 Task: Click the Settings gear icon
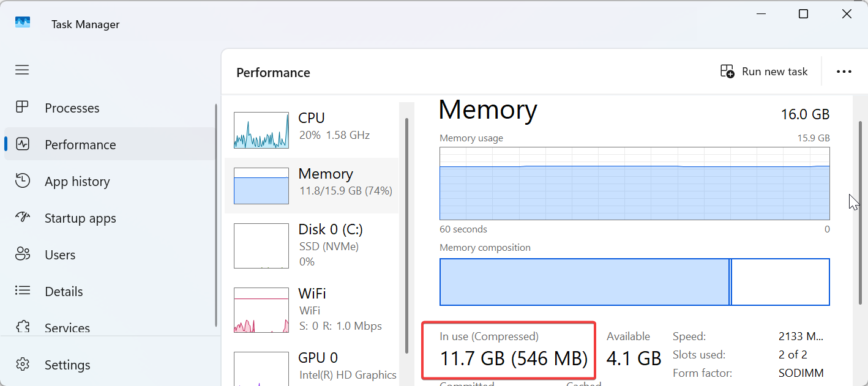(22, 365)
